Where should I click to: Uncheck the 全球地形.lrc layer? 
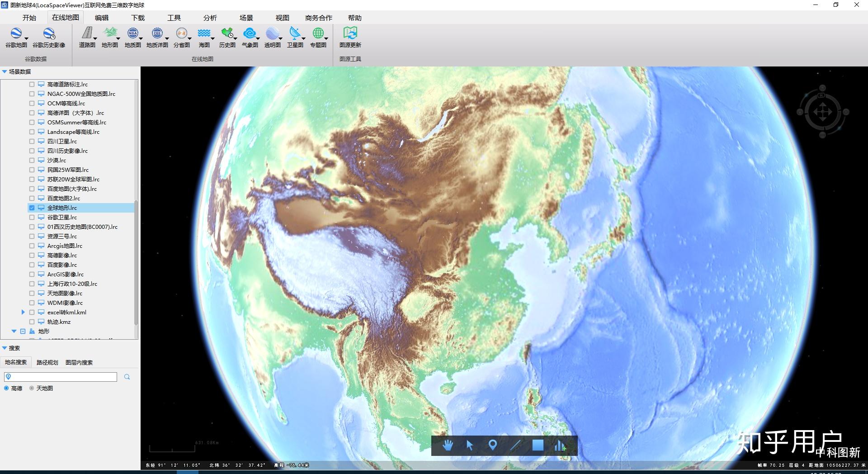[x=32, y=208]
